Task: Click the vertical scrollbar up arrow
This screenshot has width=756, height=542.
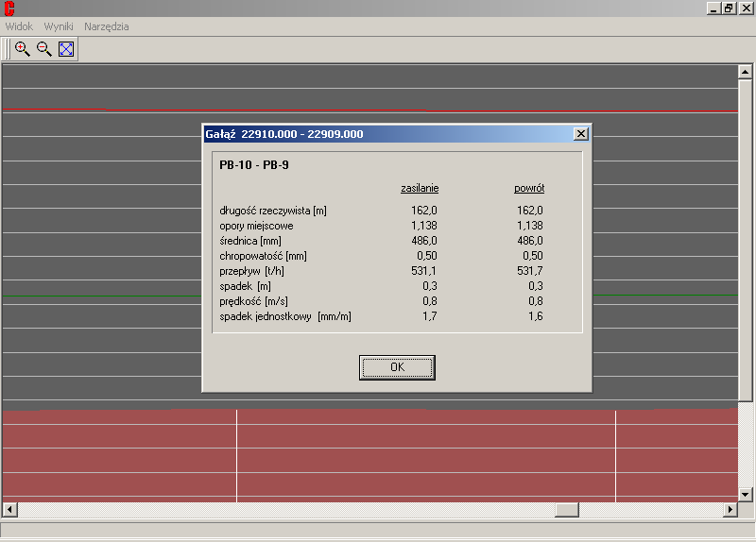Action: coord(746,71)
